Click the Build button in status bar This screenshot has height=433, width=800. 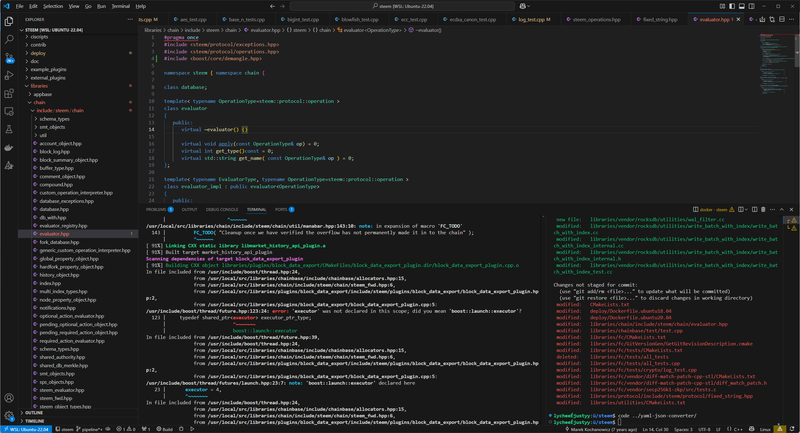pos(164,429)
